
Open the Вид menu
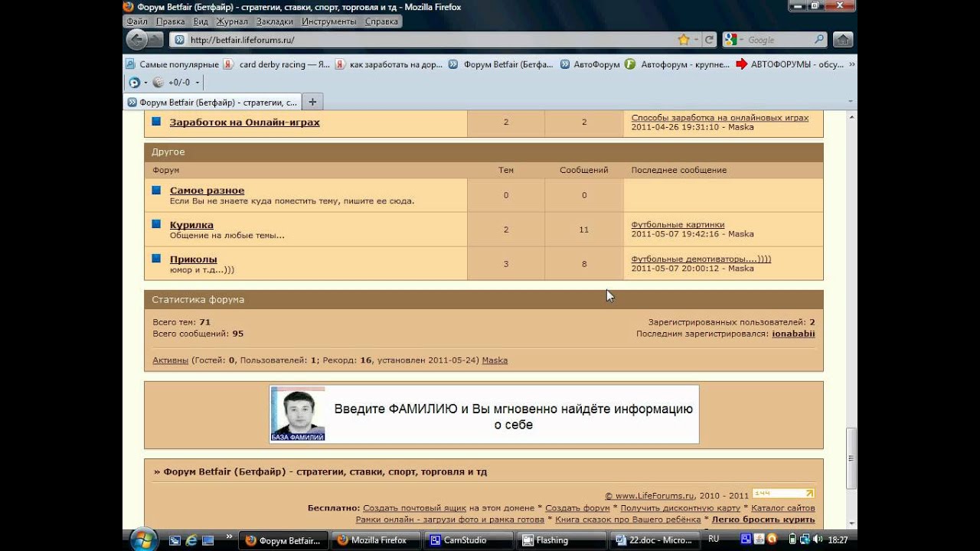click(x=201, y=21)
